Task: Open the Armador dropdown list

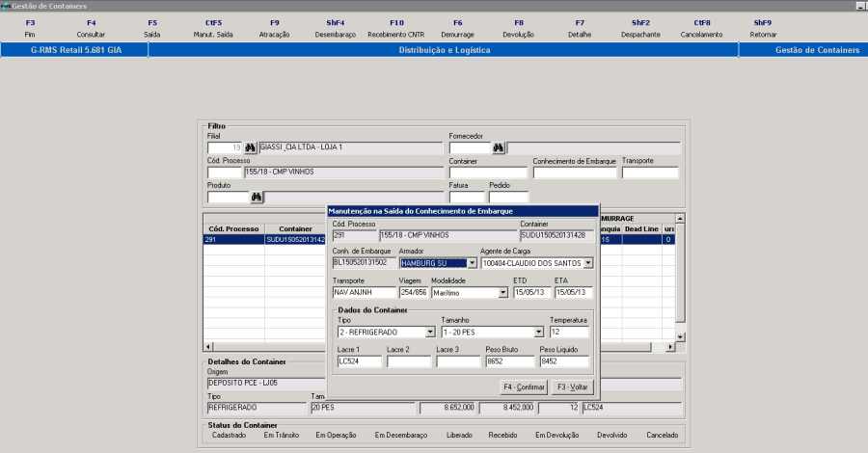Action: coord(472,262)
